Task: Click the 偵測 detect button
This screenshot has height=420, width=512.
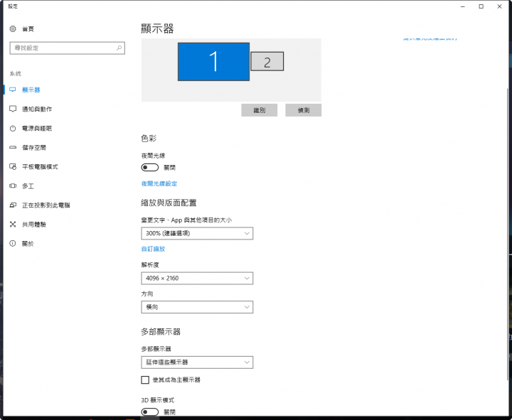Action: click(304, 110)
